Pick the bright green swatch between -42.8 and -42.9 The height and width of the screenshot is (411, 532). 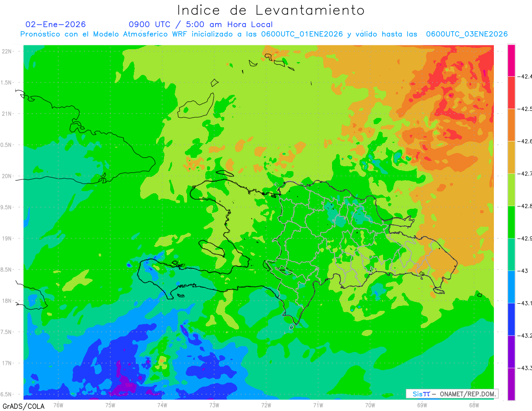511,222
